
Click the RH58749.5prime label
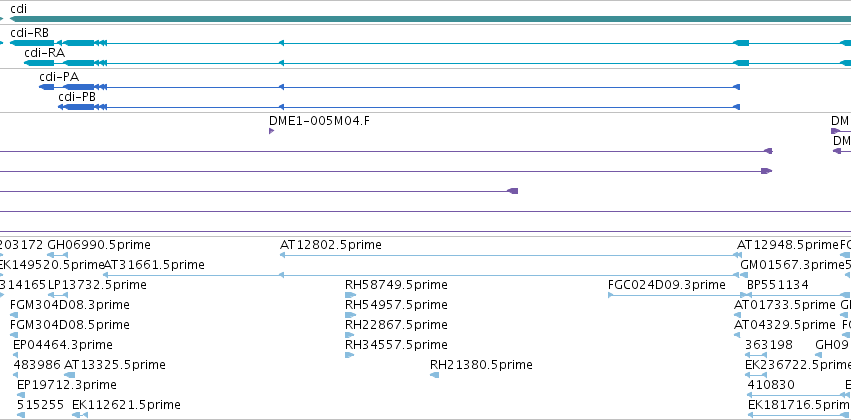coord(396,285)
